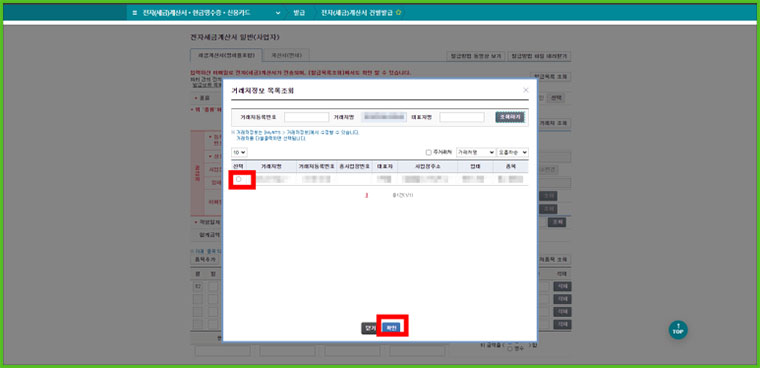Click the 거래처명 search input field
This screenshot has width=760, height=368.
(384, 117)
